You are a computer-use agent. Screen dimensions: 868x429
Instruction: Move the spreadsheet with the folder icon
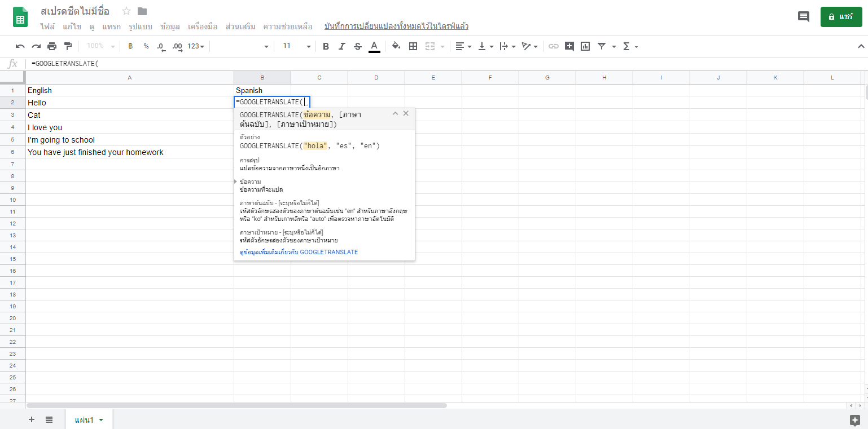(142, 11)
